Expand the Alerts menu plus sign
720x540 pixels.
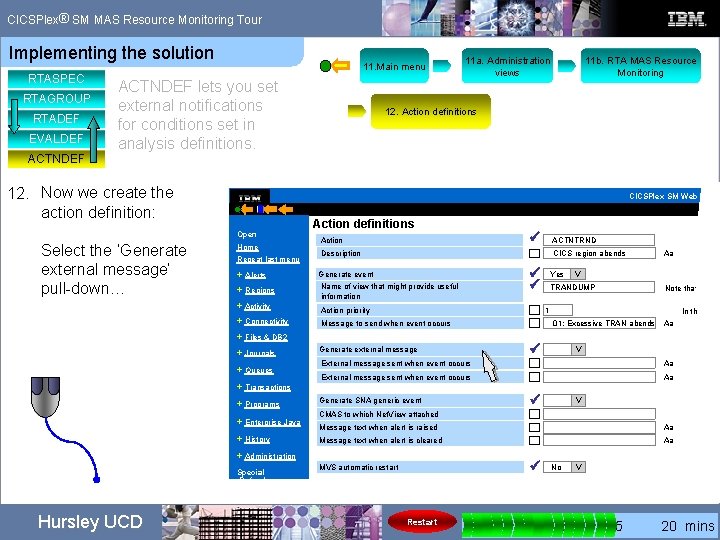(x=239, y=274)
